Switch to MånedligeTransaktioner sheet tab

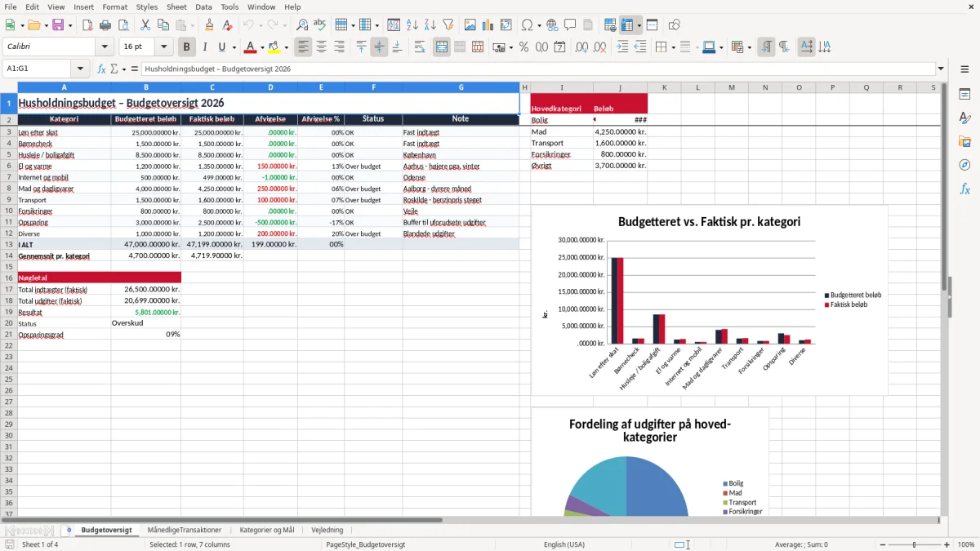pyautogui.click(x=185, y=530)
